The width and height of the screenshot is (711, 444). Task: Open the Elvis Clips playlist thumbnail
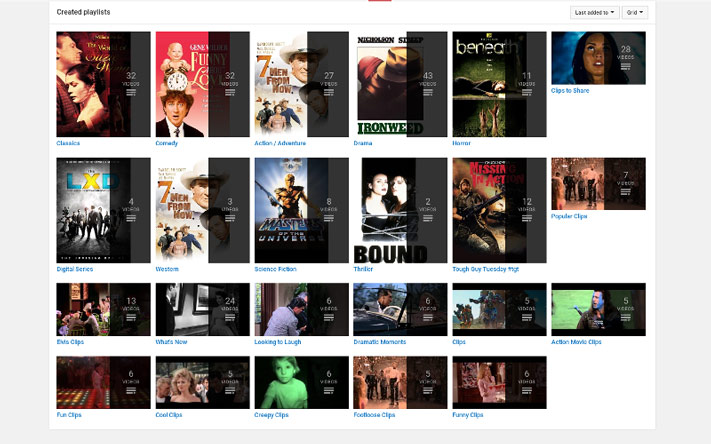point(103,309)
